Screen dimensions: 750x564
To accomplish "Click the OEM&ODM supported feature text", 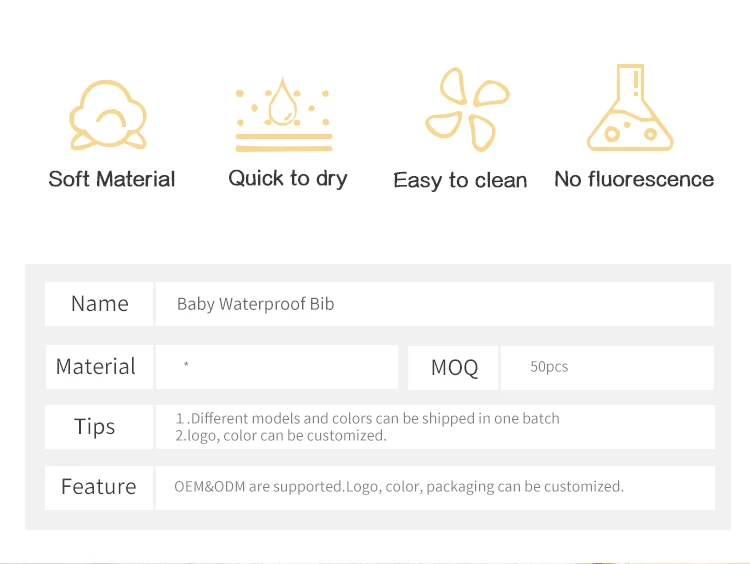I will 399,487.
